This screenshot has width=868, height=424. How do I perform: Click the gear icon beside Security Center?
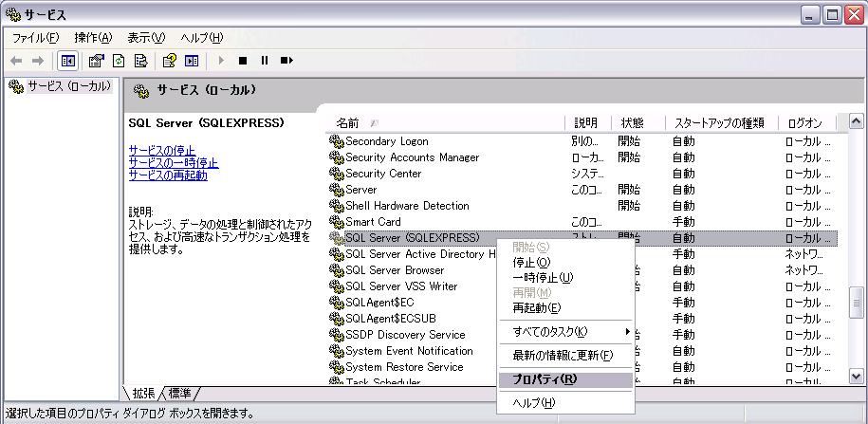[337, 174]
